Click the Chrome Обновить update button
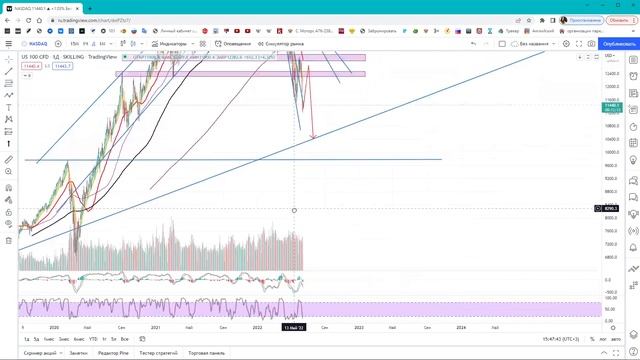640x360 pixels. [x=622, y=20]
